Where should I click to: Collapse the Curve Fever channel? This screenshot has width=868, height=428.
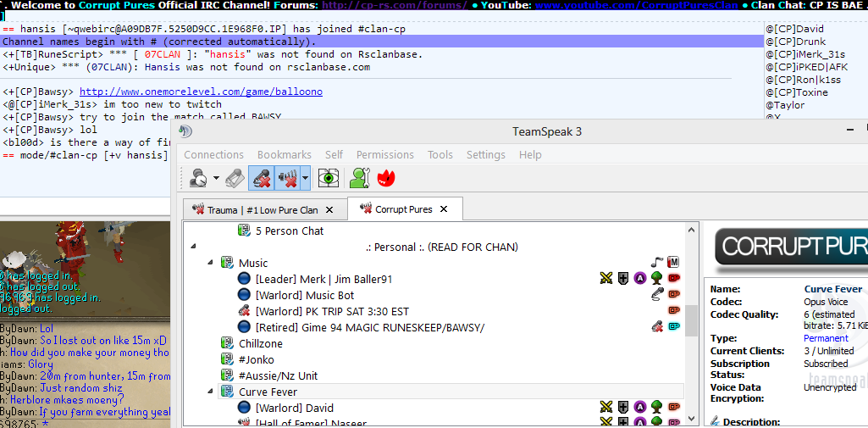(210, 392)
